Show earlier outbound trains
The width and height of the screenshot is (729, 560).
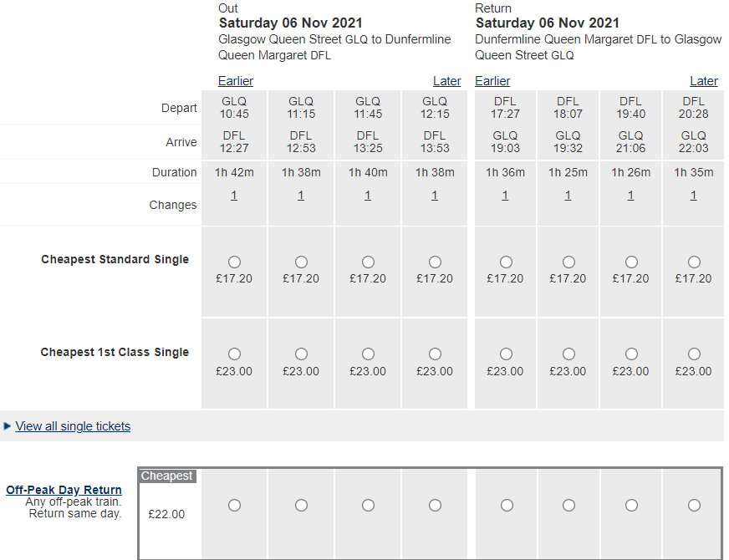coord(236,81)
